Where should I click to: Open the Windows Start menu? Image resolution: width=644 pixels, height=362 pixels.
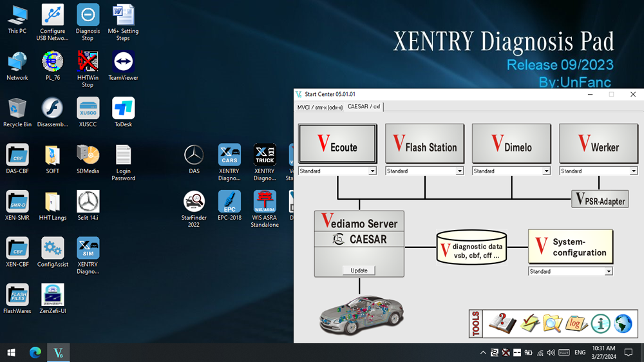(x=12, y=352)
